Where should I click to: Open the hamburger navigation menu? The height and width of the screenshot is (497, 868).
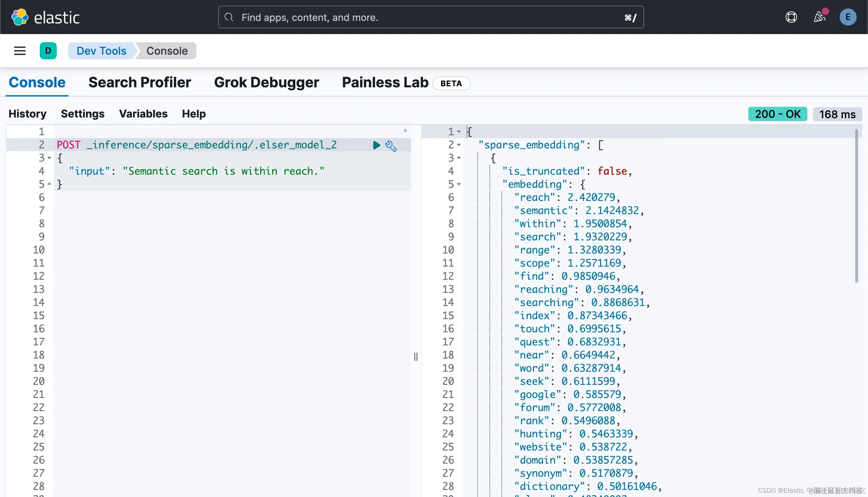pyautogui.click(x=20, y=51)
